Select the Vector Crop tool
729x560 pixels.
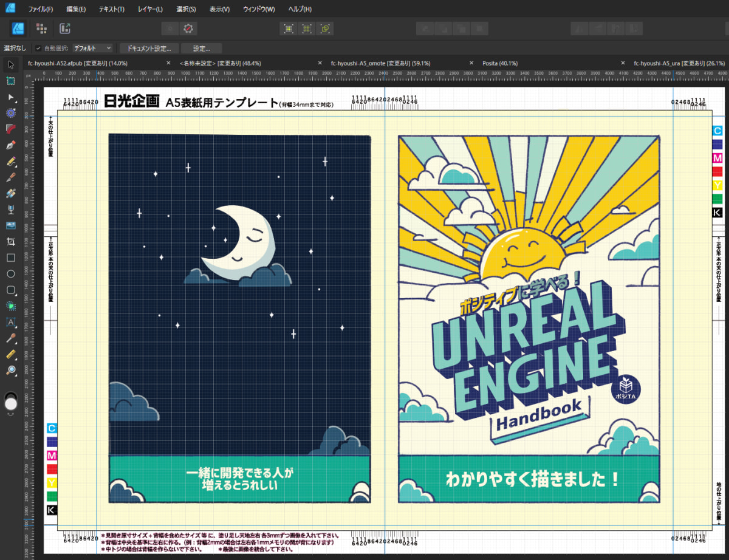tap(10, 242)
